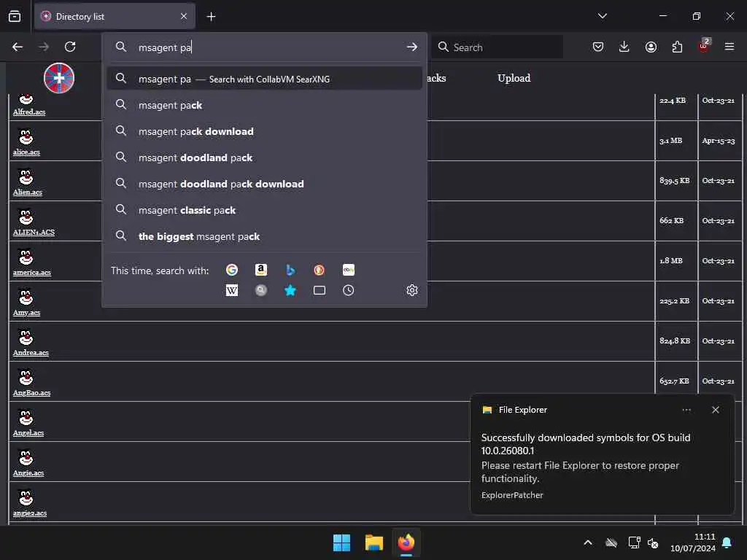Open the Angie.acs file link
The image size is (747, 560).
28,472
